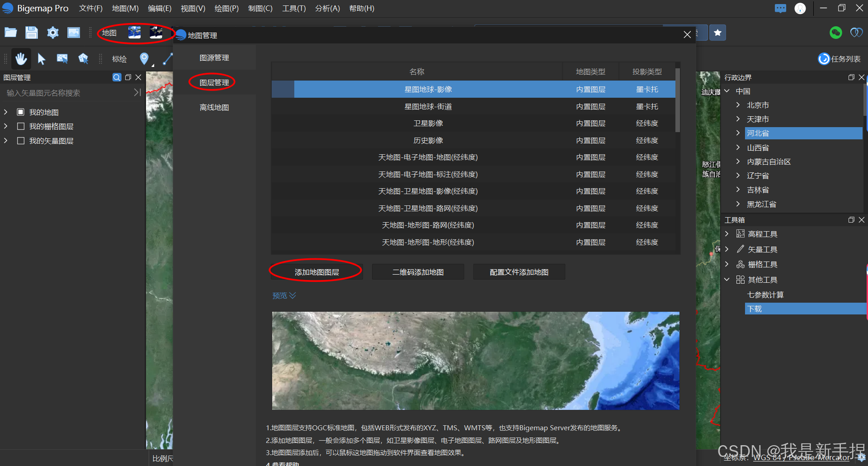Select the first satellite map thumbnail icon

(x=134, y=33)
